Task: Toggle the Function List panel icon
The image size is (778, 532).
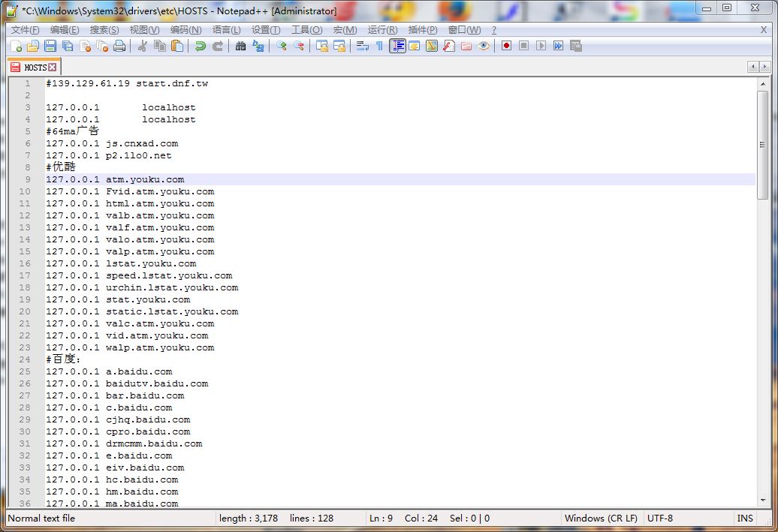Action: coord(449,46)
